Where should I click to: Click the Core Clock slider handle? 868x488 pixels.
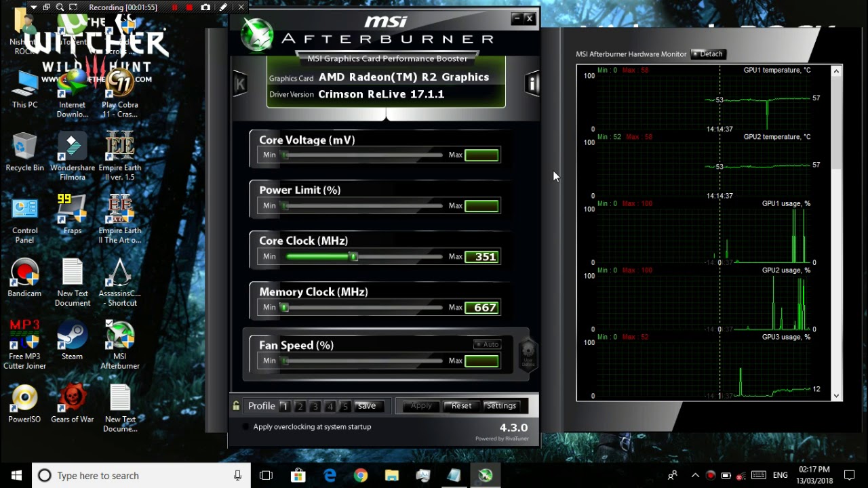[353, 257]
